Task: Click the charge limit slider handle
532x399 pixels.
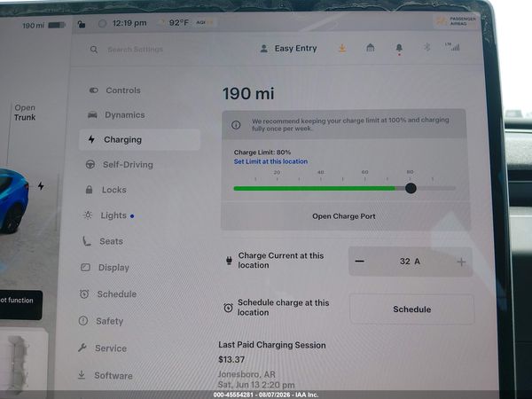Action: pos(411,188)
